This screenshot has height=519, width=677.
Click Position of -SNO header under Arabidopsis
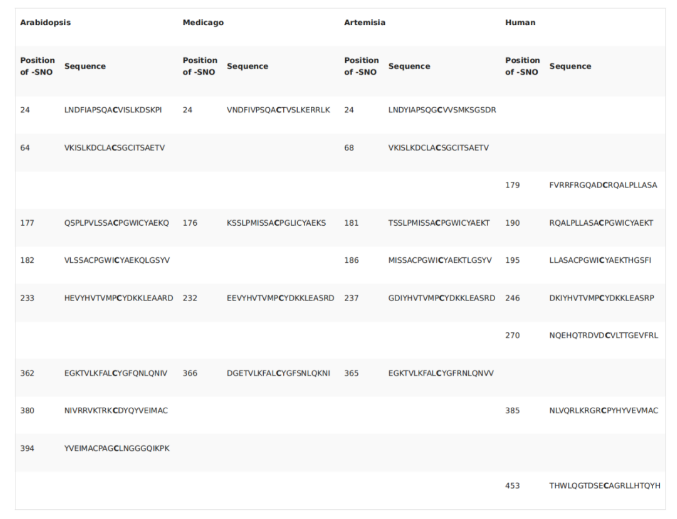pyautogui.click(x=37, y=66)
